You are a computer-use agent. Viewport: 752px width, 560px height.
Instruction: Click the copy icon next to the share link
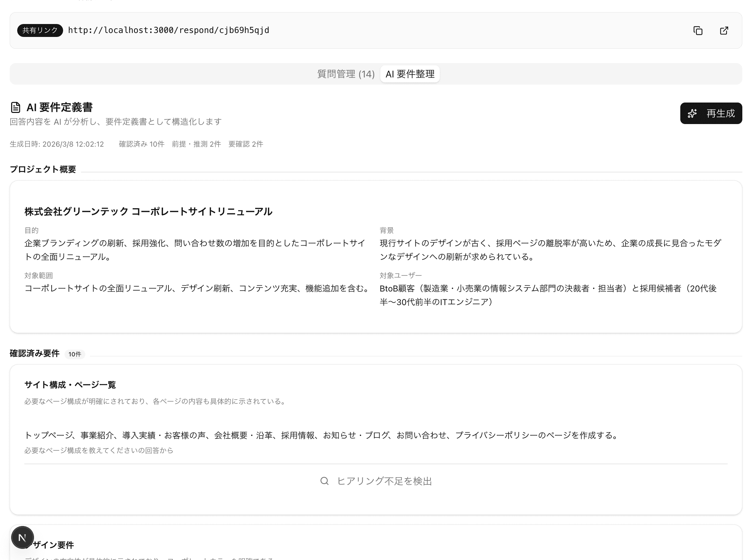coord(698,30)
